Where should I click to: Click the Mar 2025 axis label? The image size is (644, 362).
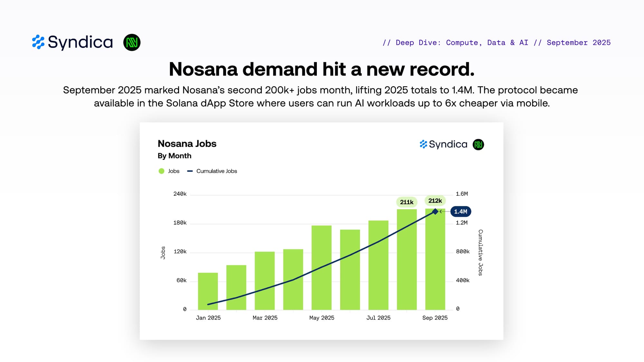(x=265, y=318)
